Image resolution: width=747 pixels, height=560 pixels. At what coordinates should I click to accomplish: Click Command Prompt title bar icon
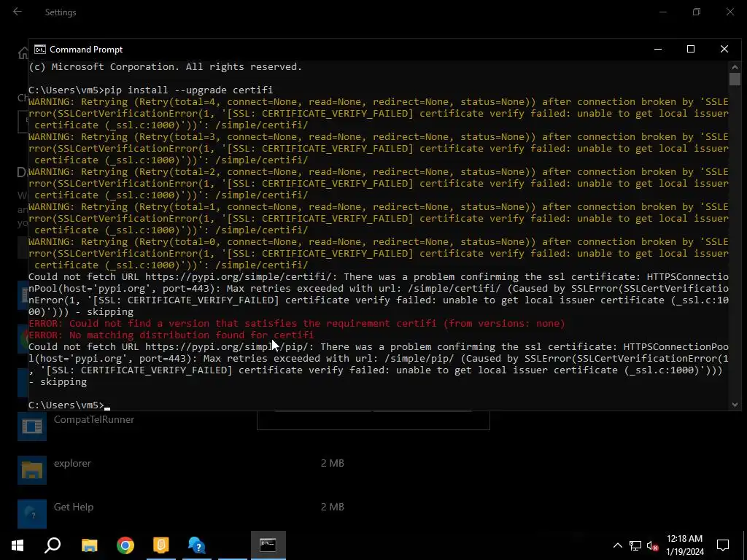pyautogui.click(x=40, y=50)
